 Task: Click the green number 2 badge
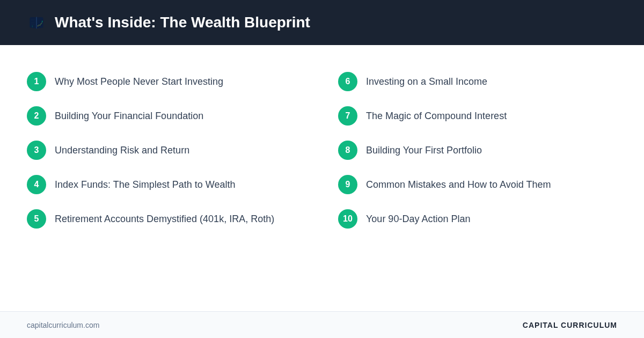pos(36,116)
